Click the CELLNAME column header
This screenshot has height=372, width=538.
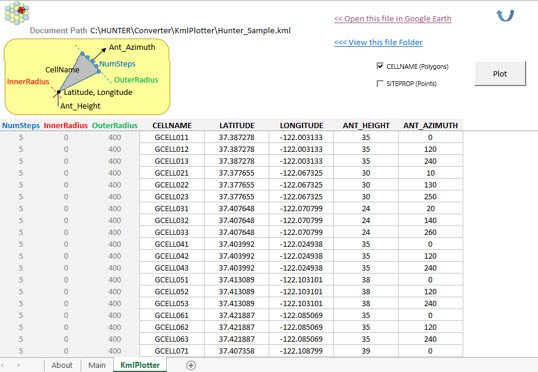tap(172, 126)
